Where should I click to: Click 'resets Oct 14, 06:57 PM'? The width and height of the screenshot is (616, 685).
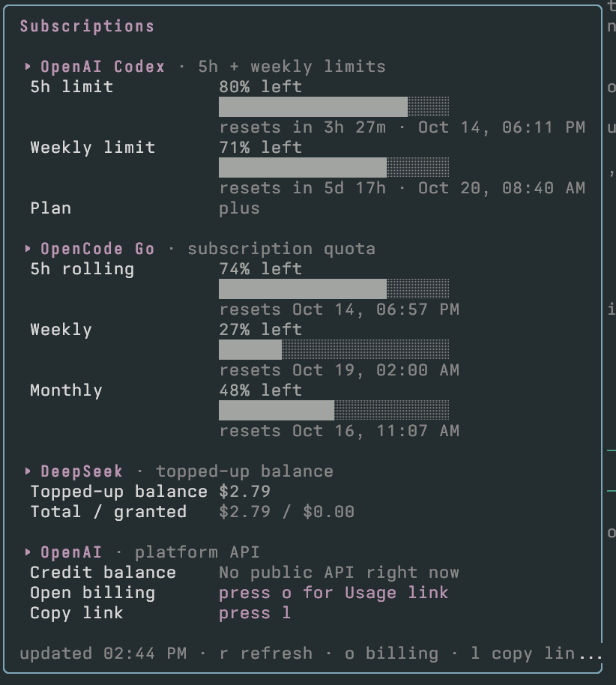339,310
